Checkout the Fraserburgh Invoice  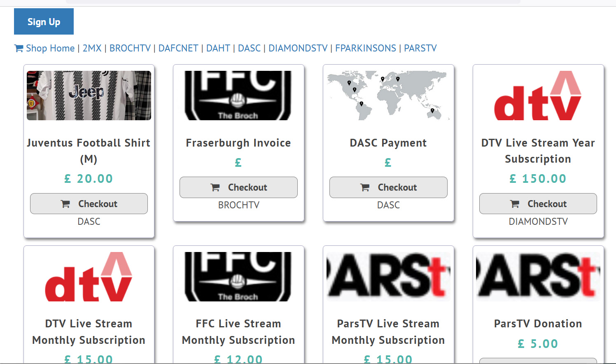pyautogui.click(x=238, y=187)
